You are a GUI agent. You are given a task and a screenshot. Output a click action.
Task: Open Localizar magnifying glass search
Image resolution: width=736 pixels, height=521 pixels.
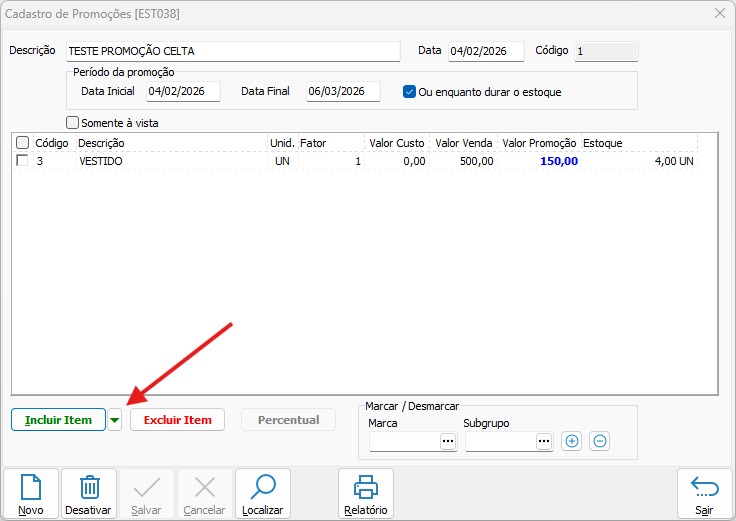263,488
